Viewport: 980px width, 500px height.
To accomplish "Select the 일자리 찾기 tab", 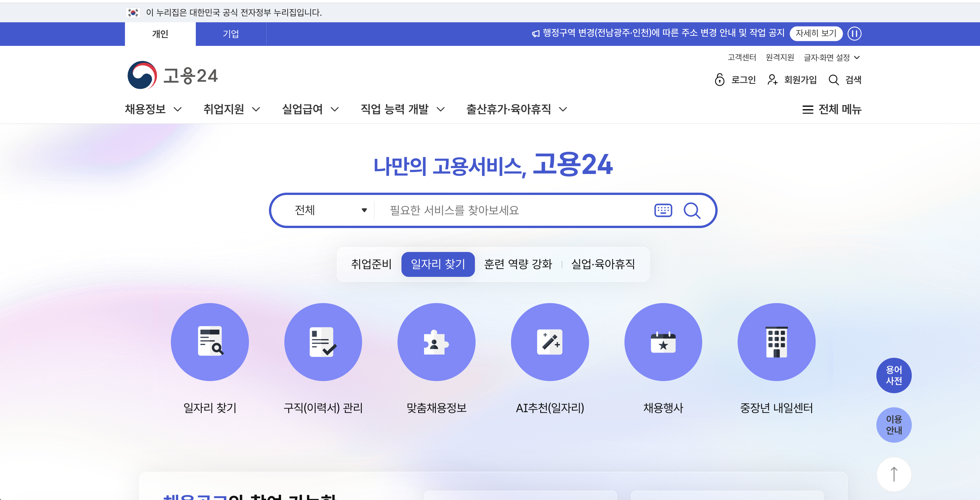I will (x=438, y=264).
